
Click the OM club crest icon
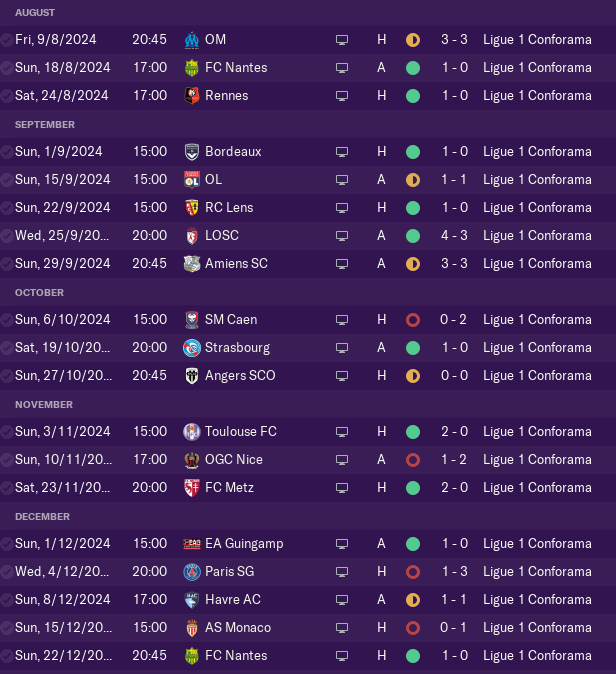(192, 40)
